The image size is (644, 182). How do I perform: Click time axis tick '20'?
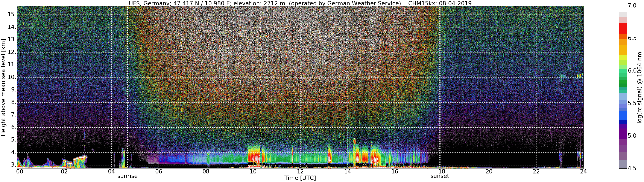(x=489, y=172)
